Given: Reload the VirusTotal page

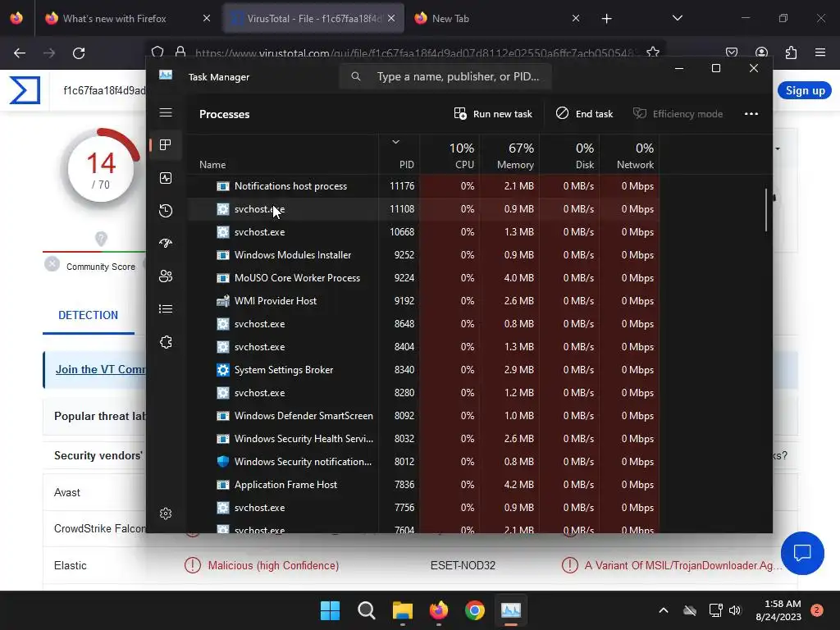Looking at the screenshot, I should 79,53.
